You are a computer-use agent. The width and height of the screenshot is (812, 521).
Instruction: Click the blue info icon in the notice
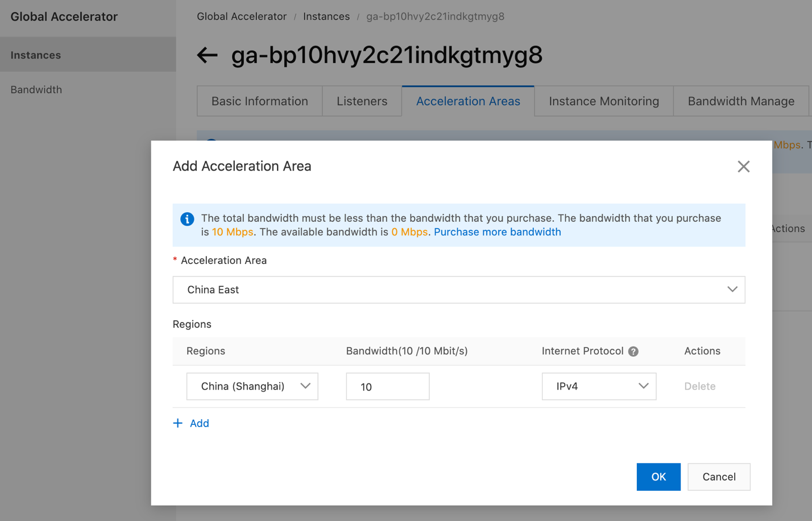[x=187, y=219]
